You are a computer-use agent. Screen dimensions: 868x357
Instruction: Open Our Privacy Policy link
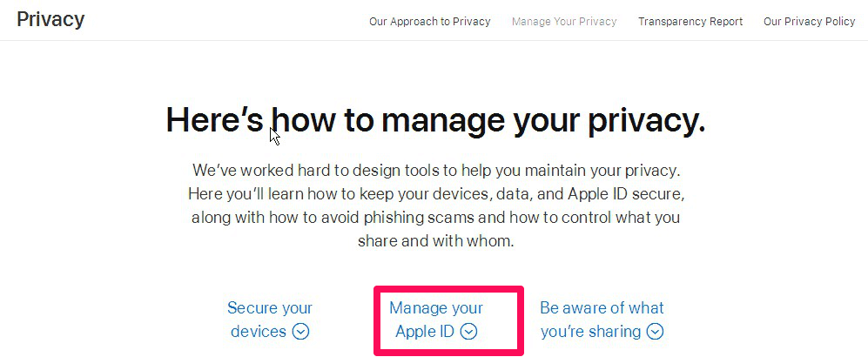click(810, 22)
